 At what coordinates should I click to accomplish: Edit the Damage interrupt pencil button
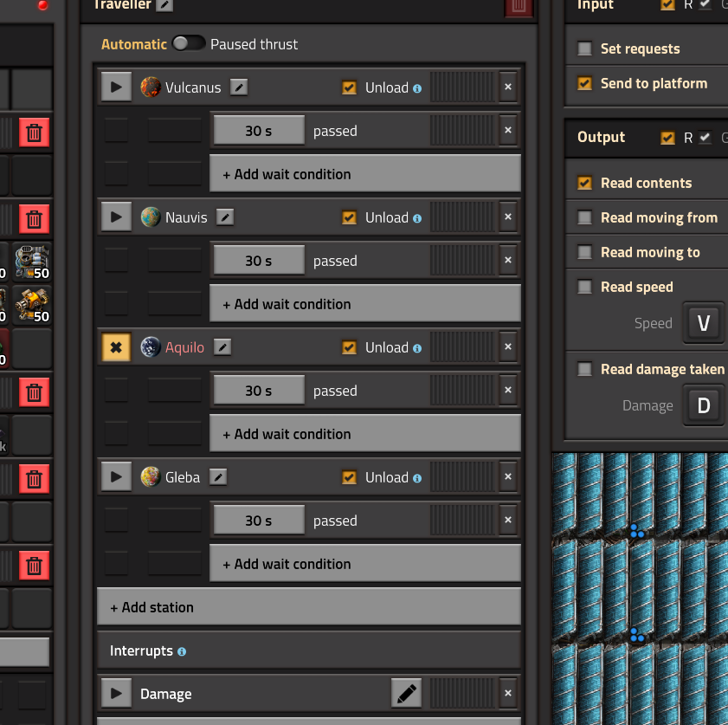[406, 693]
